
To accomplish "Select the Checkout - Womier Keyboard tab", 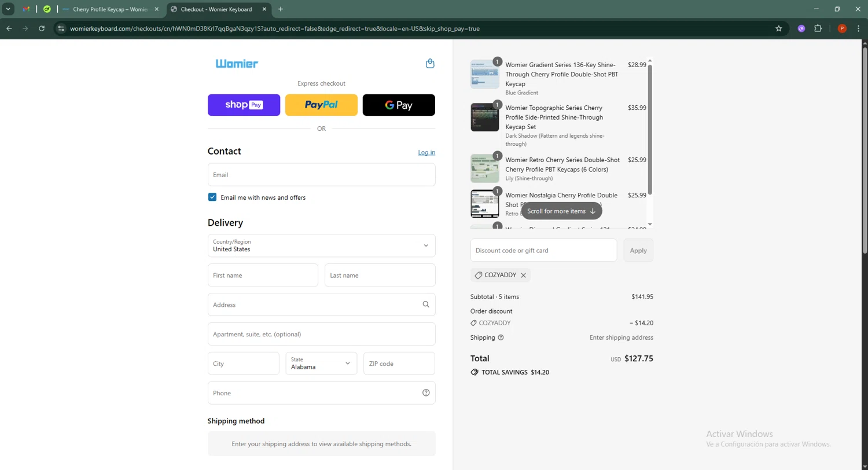I will tap(219, 9).
